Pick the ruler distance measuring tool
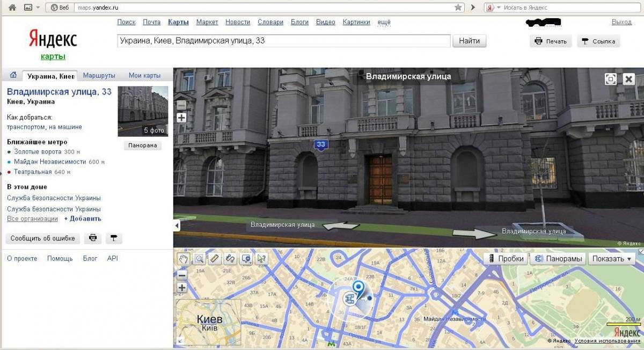 coord(215,259)
